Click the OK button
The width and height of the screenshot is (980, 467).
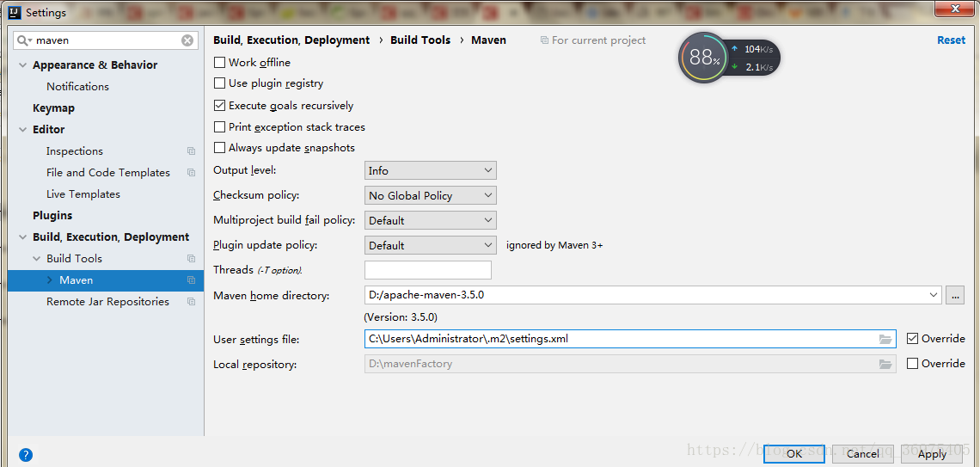(x=794, y=454)
